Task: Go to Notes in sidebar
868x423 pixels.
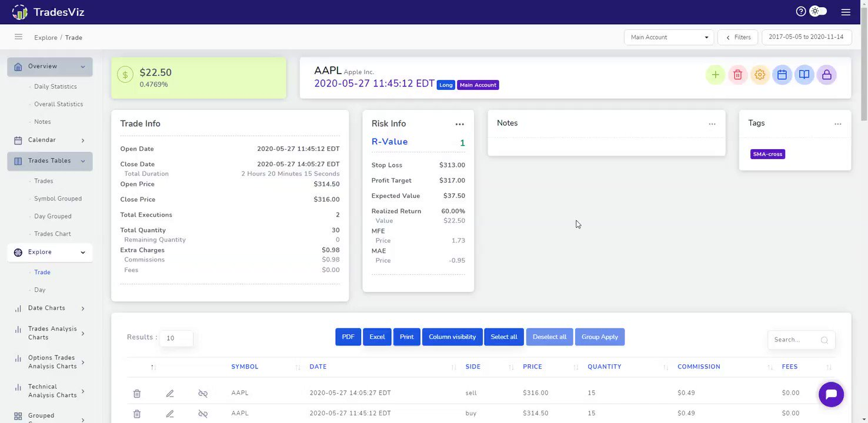Action: 42,122
